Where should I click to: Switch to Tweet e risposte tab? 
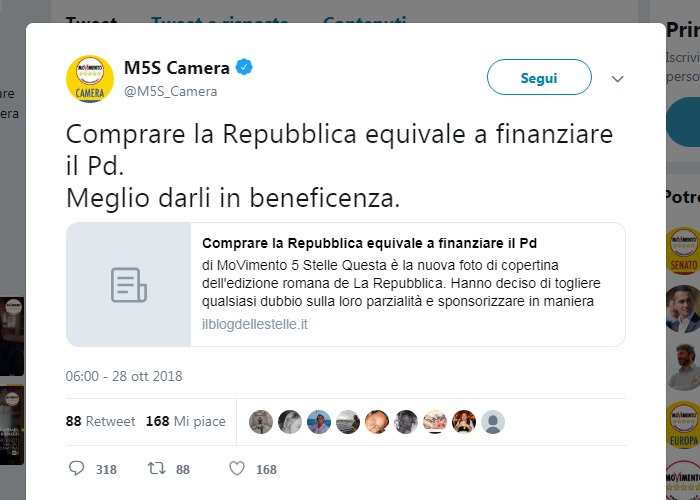click(220, 20)
